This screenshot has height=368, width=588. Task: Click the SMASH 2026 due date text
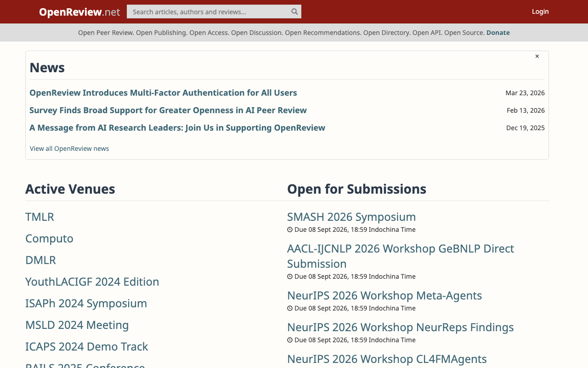(x=355, y=230)
